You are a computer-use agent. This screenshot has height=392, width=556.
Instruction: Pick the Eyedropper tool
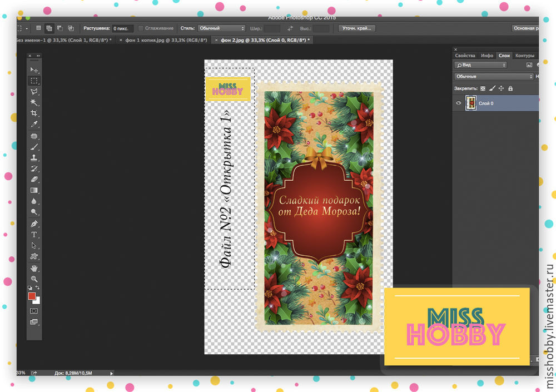[34, 125]
